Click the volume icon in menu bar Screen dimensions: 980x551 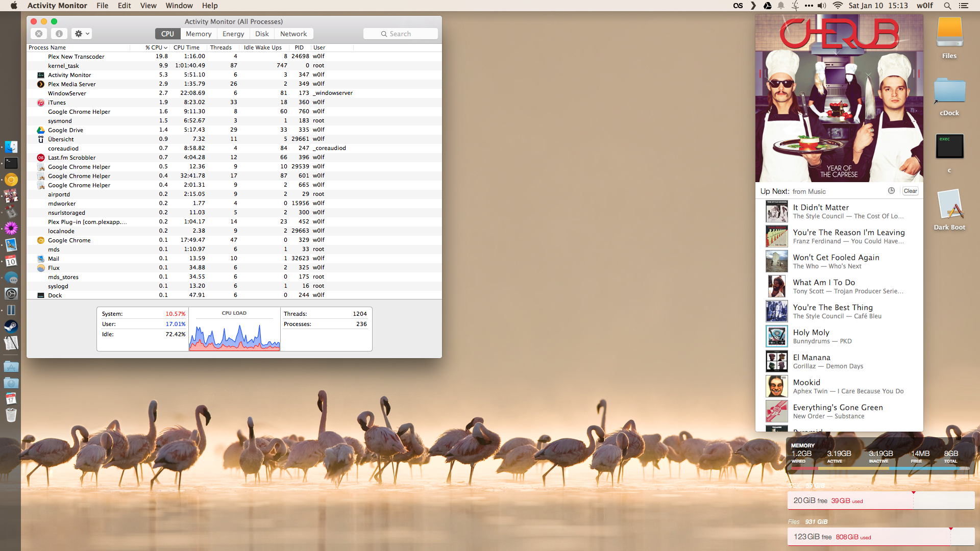822,6
